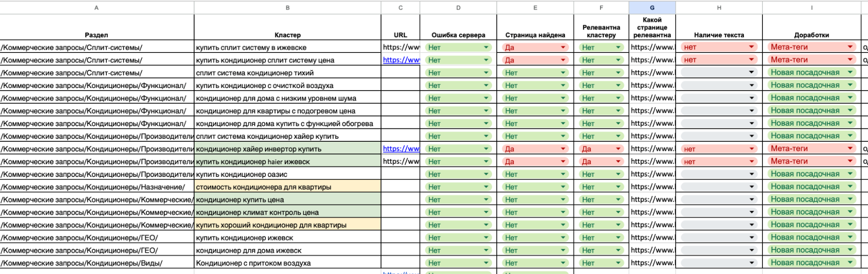Open Страница найдена dropdown for купить сплит систему в ижевске

pos(535,47)
